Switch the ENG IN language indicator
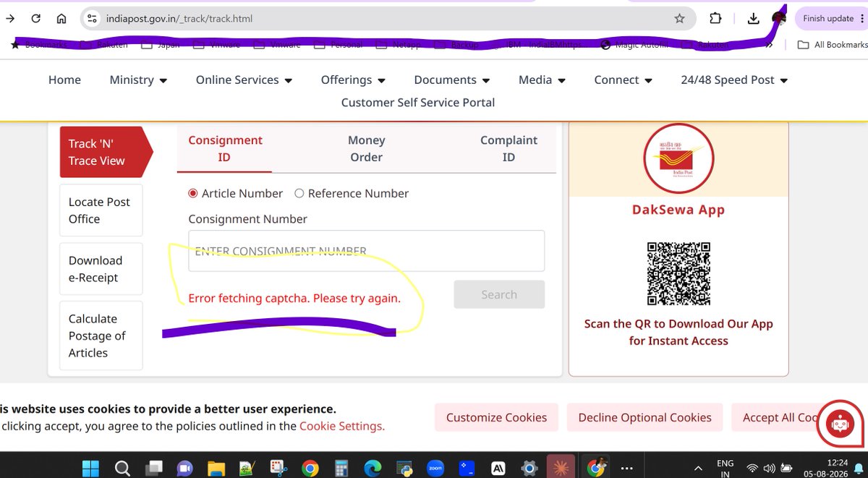Screen dimensions: 868x478 [725, 468]
